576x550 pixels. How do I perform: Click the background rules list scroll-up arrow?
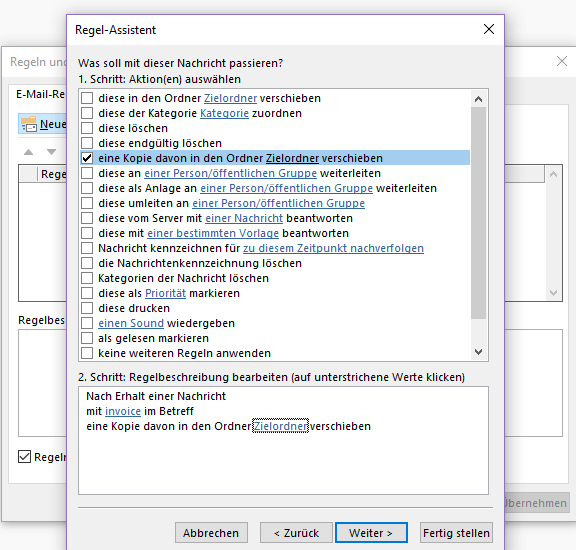[x=554, y=174]
